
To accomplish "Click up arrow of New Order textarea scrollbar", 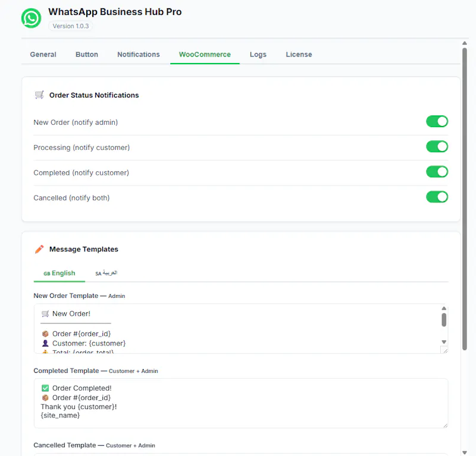I will (444, 308).
